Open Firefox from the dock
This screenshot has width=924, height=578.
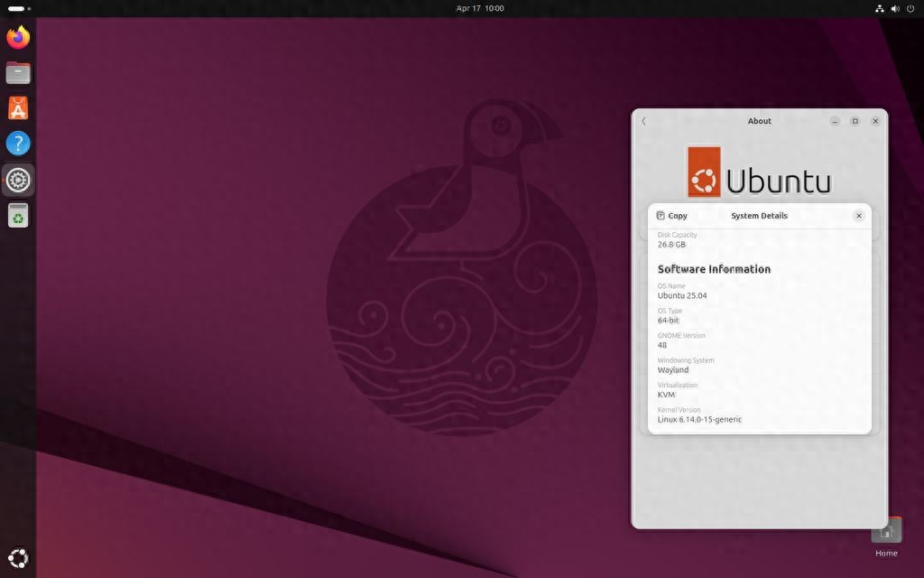point(18,38)
